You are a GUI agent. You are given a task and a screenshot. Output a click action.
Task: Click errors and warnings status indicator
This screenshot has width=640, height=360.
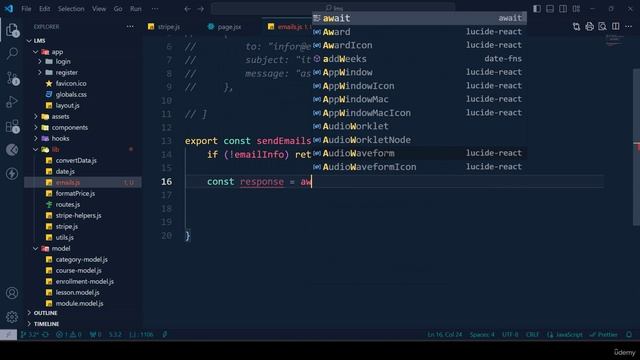69,334
